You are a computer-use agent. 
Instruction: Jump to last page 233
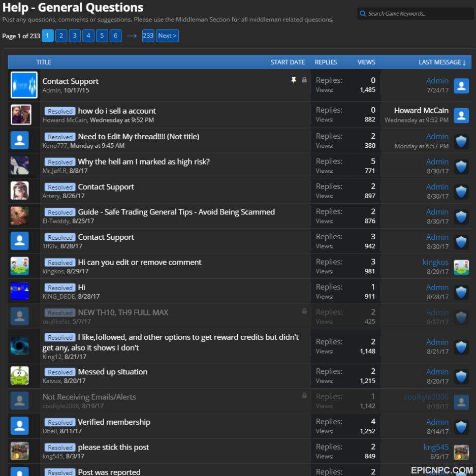point(148,36)
